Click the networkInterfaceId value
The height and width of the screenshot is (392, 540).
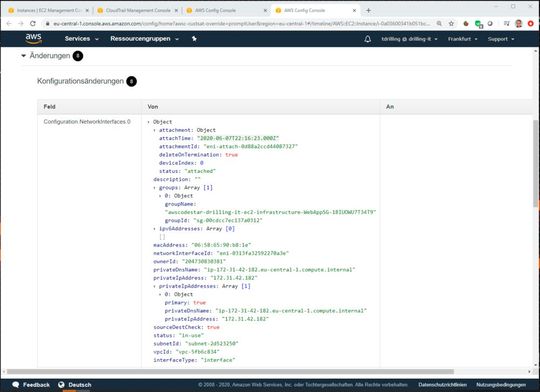252,253
